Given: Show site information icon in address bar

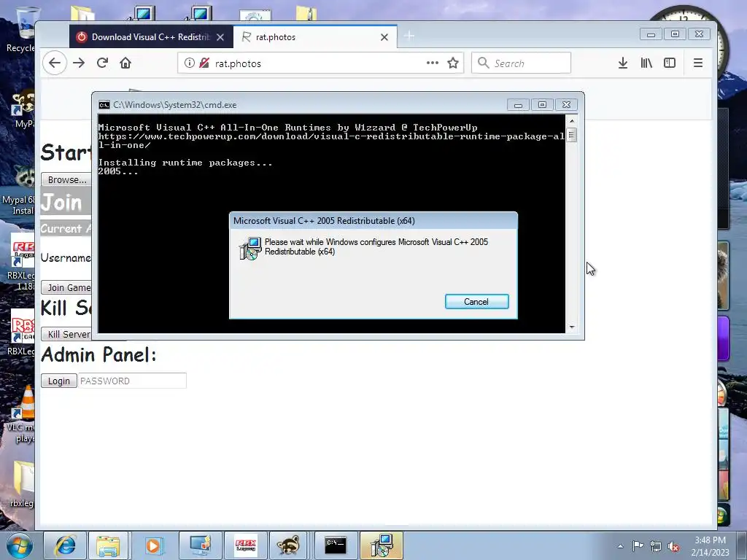Looking at the screenshot, I should 190,63.
